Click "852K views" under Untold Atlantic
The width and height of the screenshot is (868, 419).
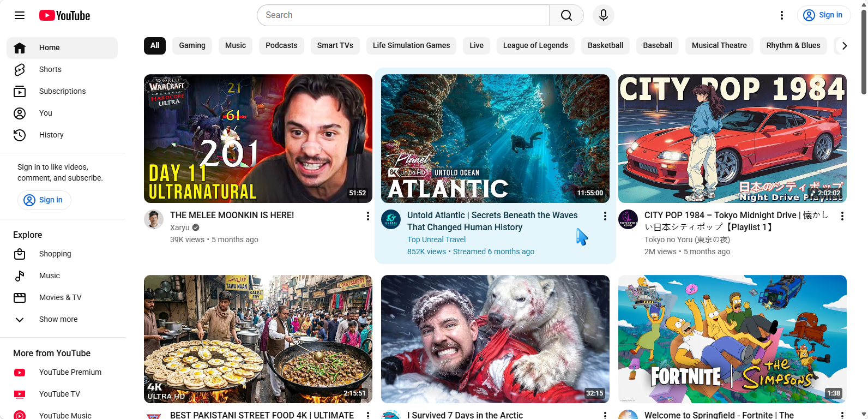click(426, 252)
